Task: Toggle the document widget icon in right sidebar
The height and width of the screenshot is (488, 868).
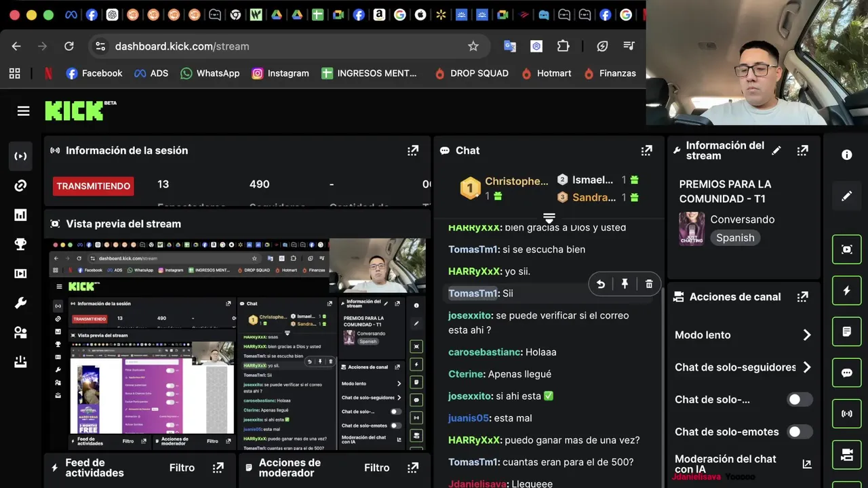Action: click(x=847, y=331)
